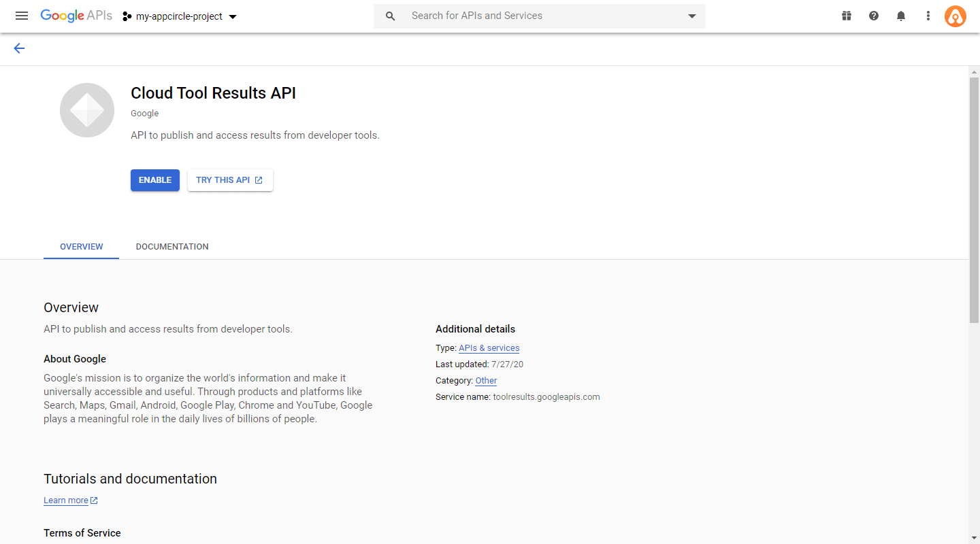980x544 pixels.
Task: Click the Cloud Tool Results API logo
Action: 87,110
